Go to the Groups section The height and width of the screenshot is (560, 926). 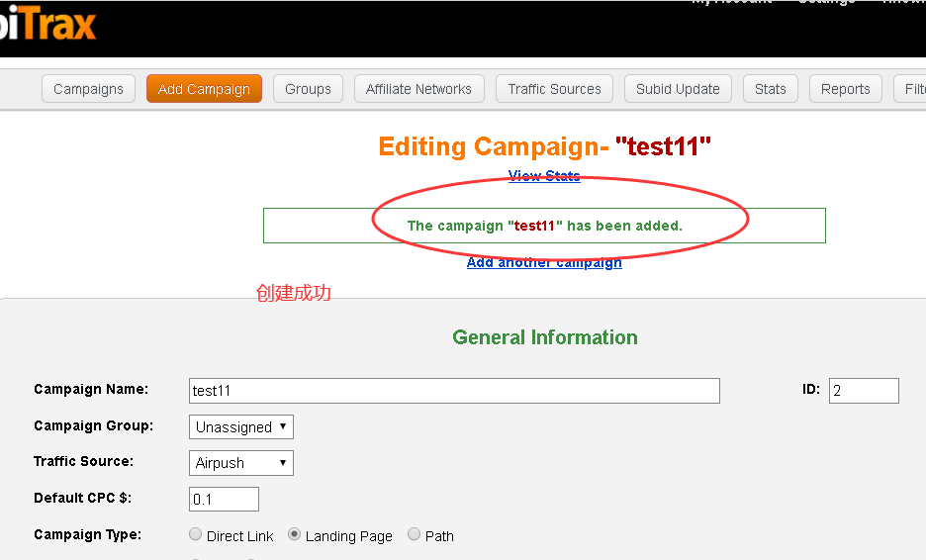click(x=308, y=89)
